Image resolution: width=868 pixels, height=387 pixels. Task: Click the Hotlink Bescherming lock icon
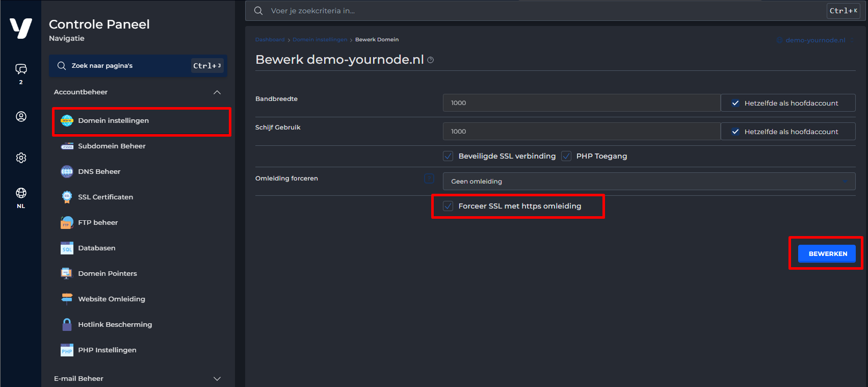click(67, 324)
